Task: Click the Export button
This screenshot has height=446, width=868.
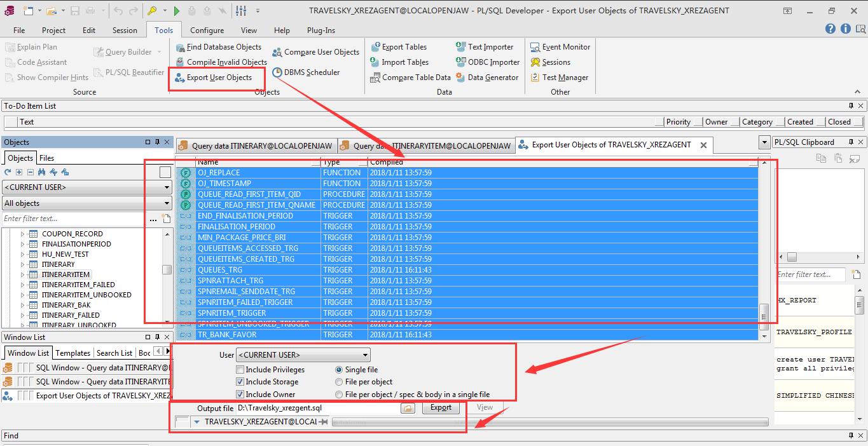Action: pos(441,408)
